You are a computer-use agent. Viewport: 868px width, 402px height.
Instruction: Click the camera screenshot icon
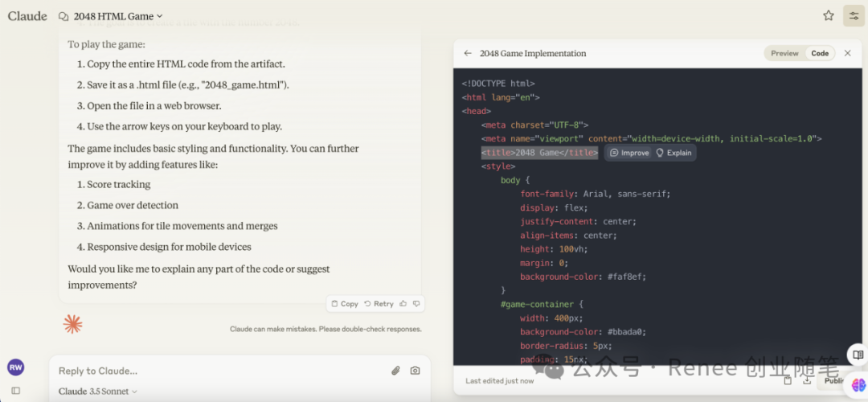(x=415, y=371)
